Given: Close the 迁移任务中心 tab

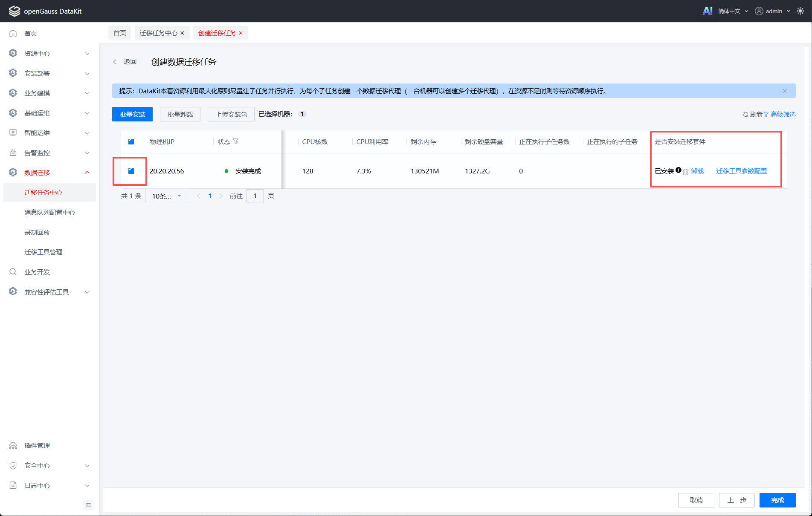Looking at the screenshot, I should click(182, 33).
